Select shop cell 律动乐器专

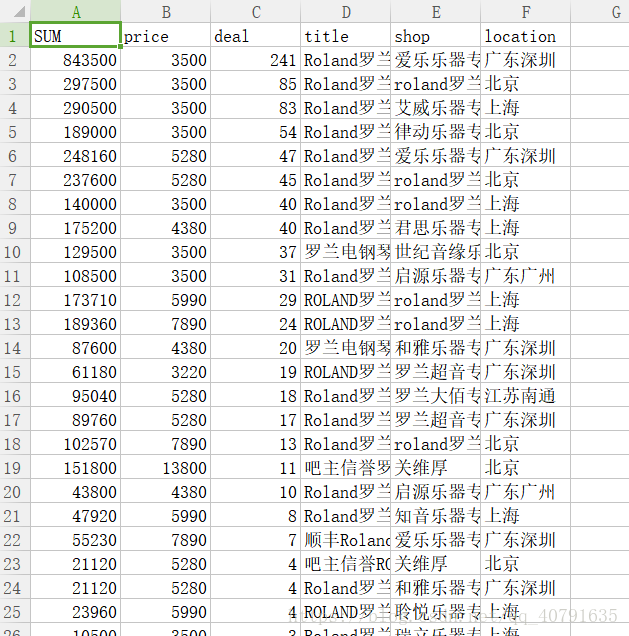click(436, 131)
